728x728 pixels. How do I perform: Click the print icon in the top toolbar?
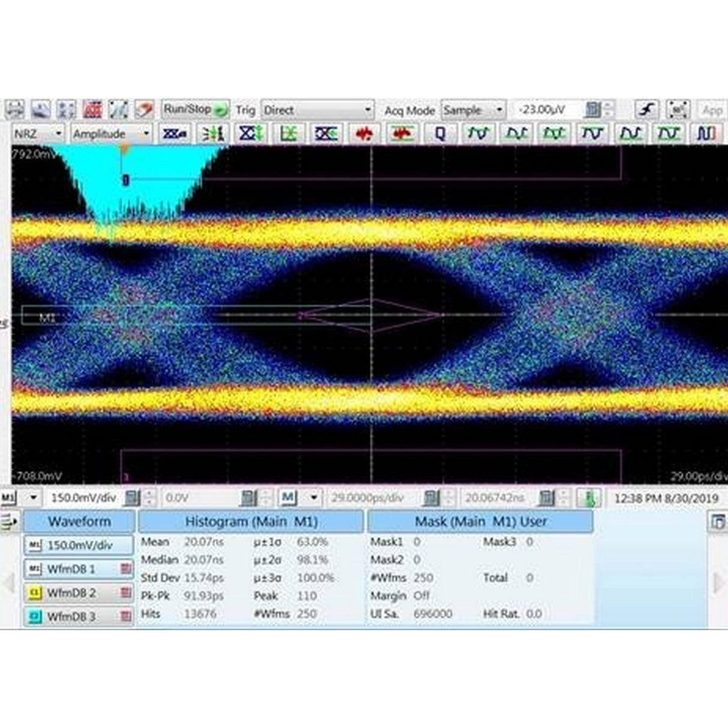coord(15,110)
